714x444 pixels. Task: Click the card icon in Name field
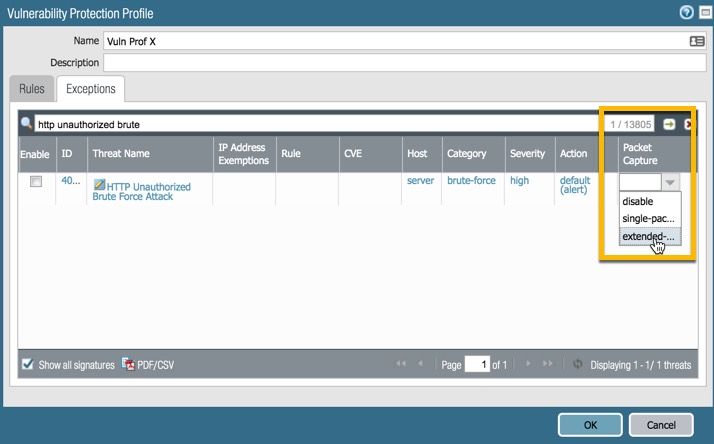(697, 41)
